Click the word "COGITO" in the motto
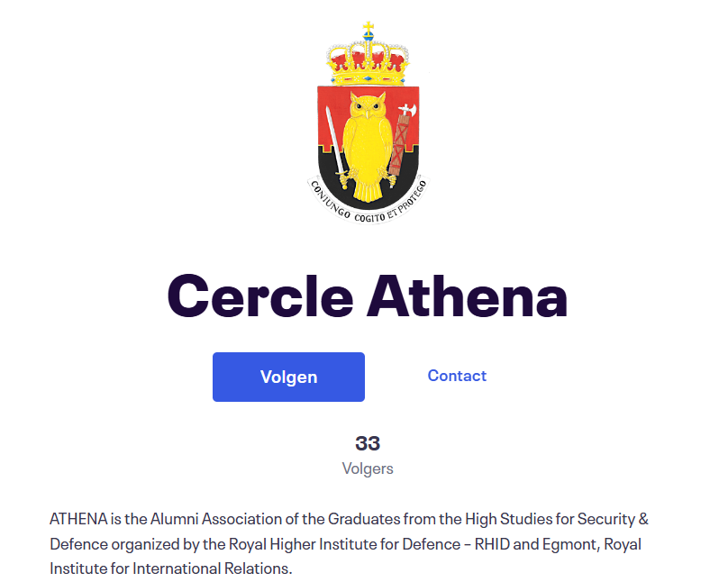 click(369, 215)
